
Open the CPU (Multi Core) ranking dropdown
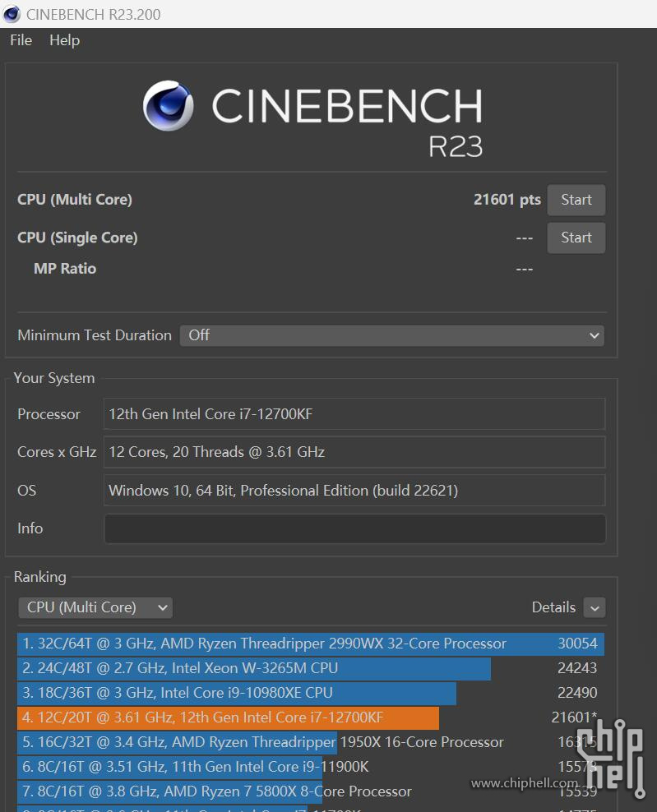coord(95,607)
